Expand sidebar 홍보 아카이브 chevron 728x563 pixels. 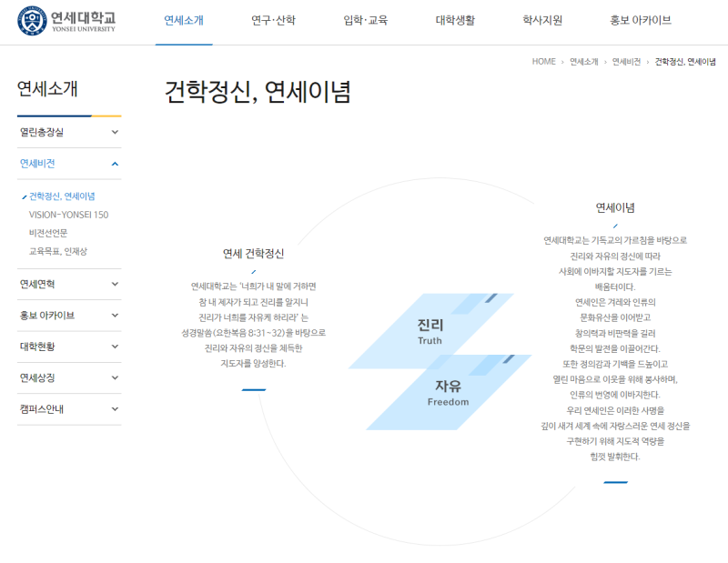pos(115,316)
